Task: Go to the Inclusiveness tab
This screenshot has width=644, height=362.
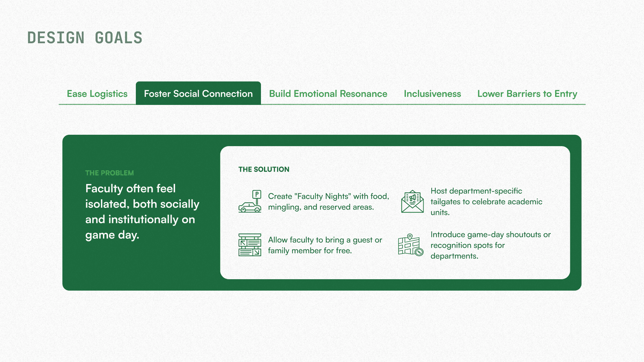Action: 432,94
